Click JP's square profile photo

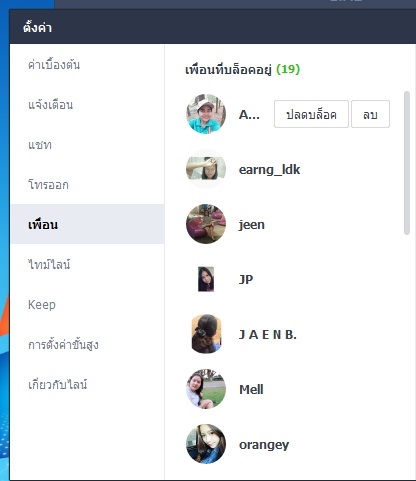tap(206, 279)
